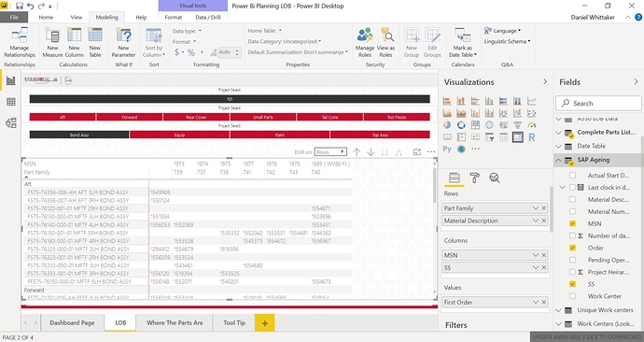Open the Part Family field dropdown arrow
Screen dimensions: 644x342
535,208
